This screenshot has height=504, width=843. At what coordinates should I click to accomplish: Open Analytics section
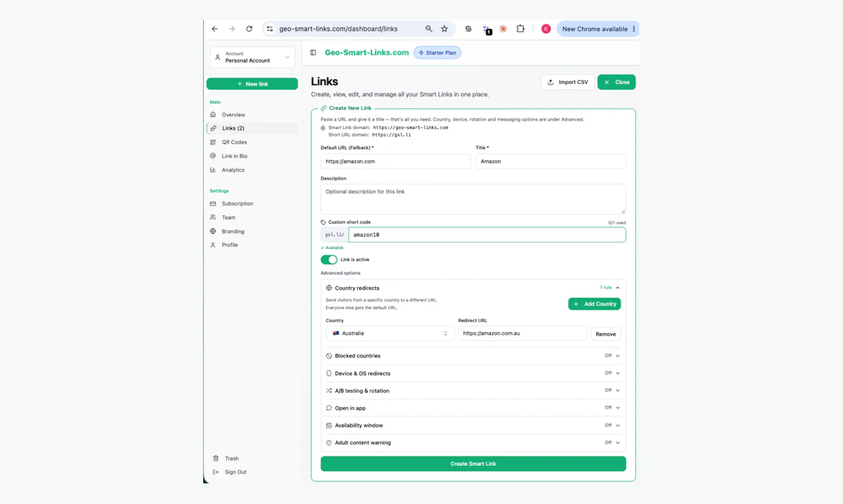pos(252,170)
